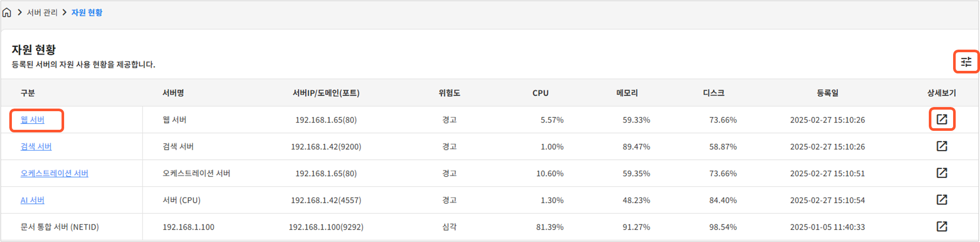Click the 등록일 column header

[x=827, y=93]
